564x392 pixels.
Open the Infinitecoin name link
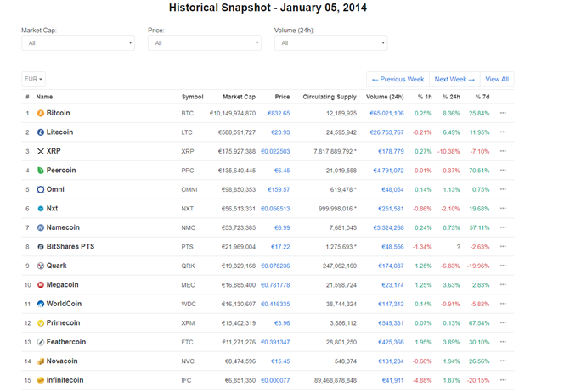pyautogui.click(x=65, y=380)
